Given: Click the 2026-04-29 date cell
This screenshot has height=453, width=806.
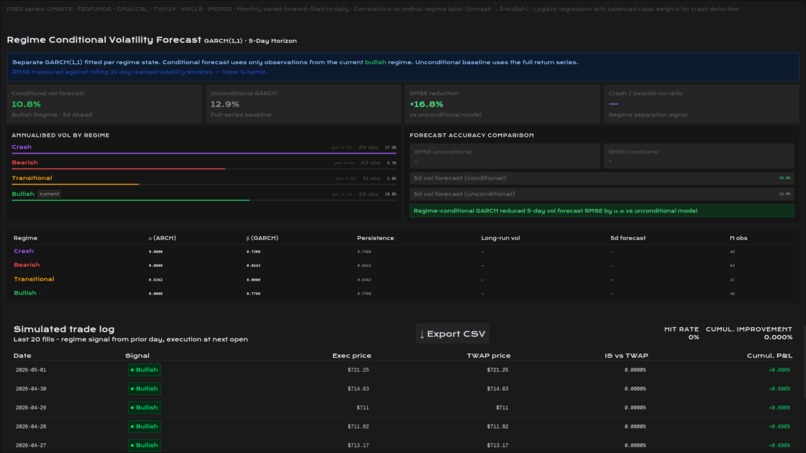Looking at the screenshot, I should [31, 407].
